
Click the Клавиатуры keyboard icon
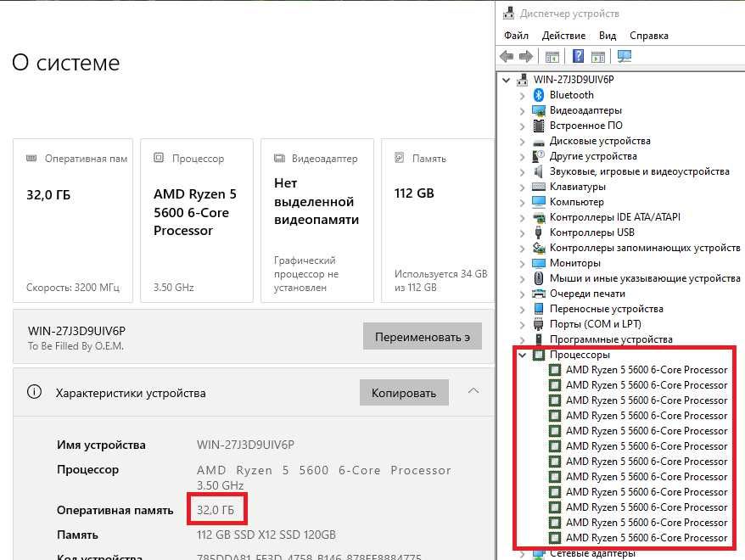[x=538, y=187]
